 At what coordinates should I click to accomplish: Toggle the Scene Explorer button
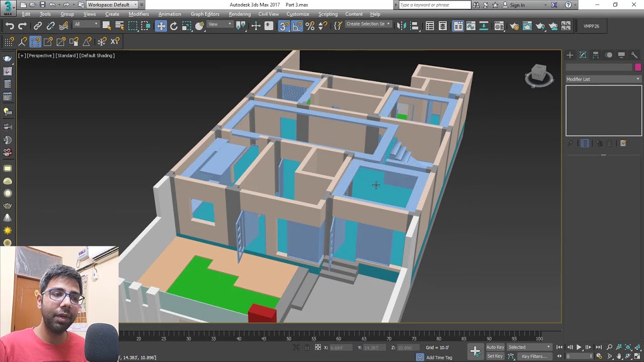[x=430, y=26]
